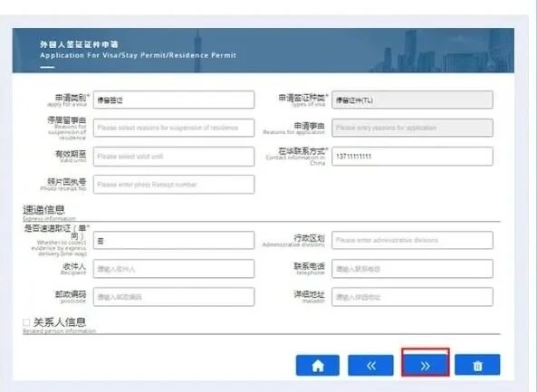Screen dimensions: 537x392
Task: Open the 申请签证种类 types of visa field
Action: click(412, 100)
